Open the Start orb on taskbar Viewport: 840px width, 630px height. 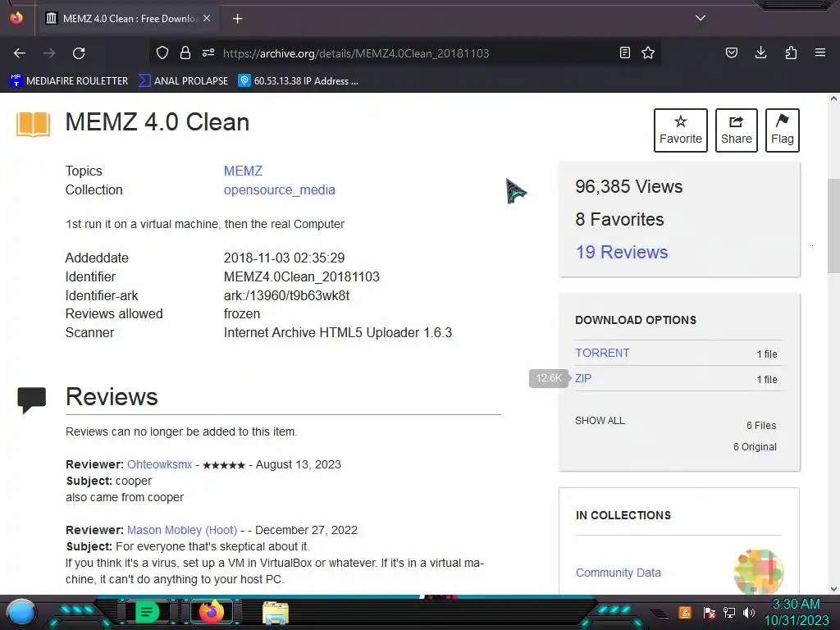pyautogui.click(x=21, y=612)
